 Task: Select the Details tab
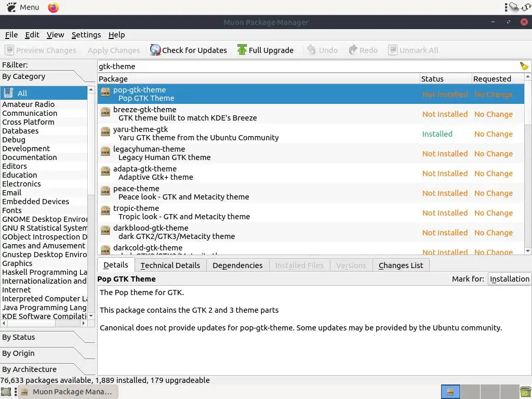pos(116,265)
